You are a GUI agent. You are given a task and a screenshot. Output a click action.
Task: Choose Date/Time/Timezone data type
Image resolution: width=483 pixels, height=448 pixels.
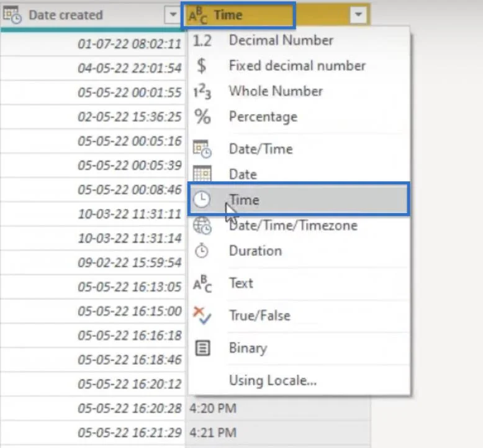click(x=299, y=225)
